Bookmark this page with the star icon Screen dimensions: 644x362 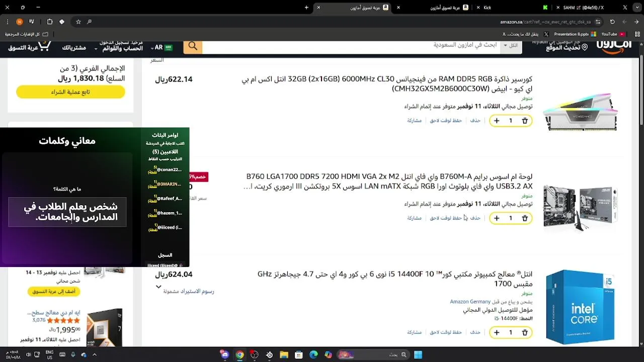[x=78, y=22]
